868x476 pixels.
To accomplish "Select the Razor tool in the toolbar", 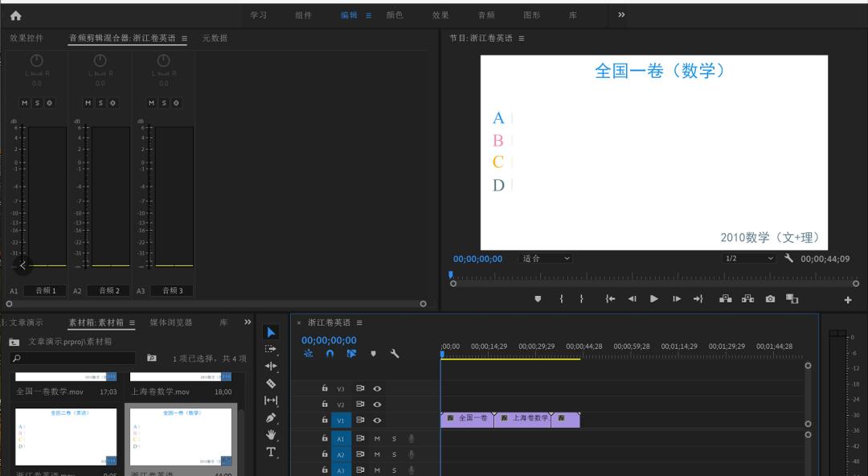I will point(271,383).
